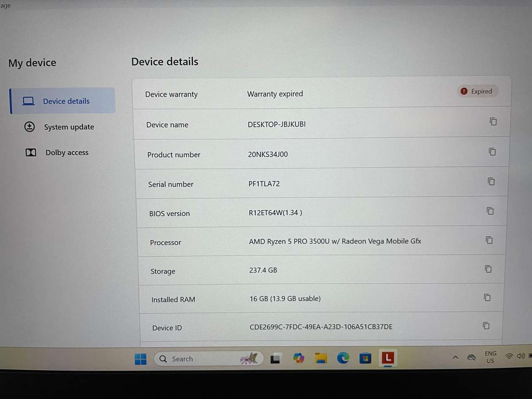Copy the Serial number PF1TLA72

tap(491, 181)
